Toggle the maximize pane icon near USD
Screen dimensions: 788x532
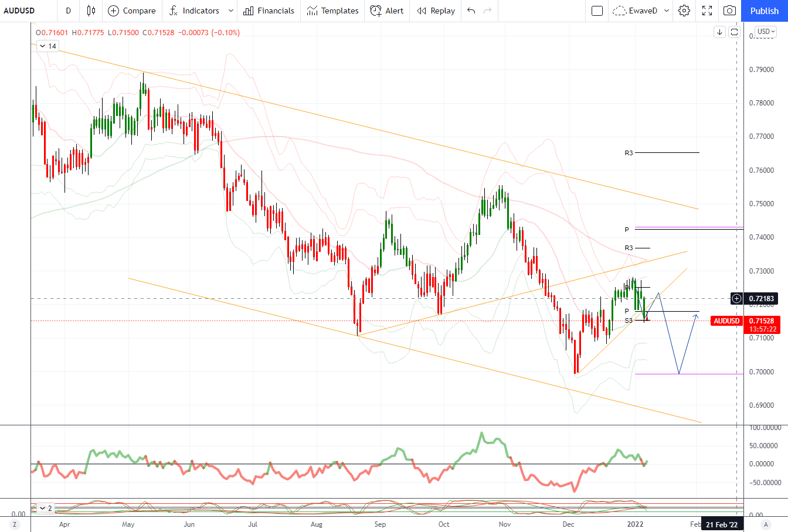pos(734,32)
